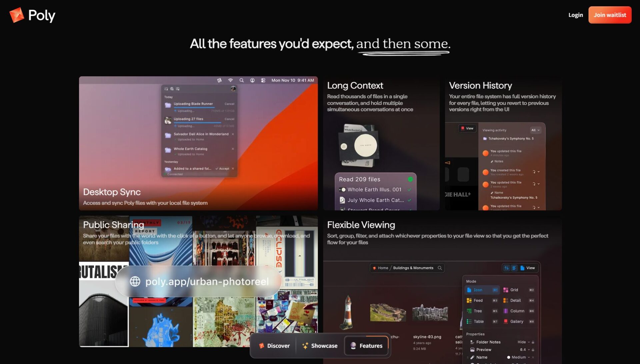
Task: Click Blade Runner upload progress bar
Action: (194, 108)
